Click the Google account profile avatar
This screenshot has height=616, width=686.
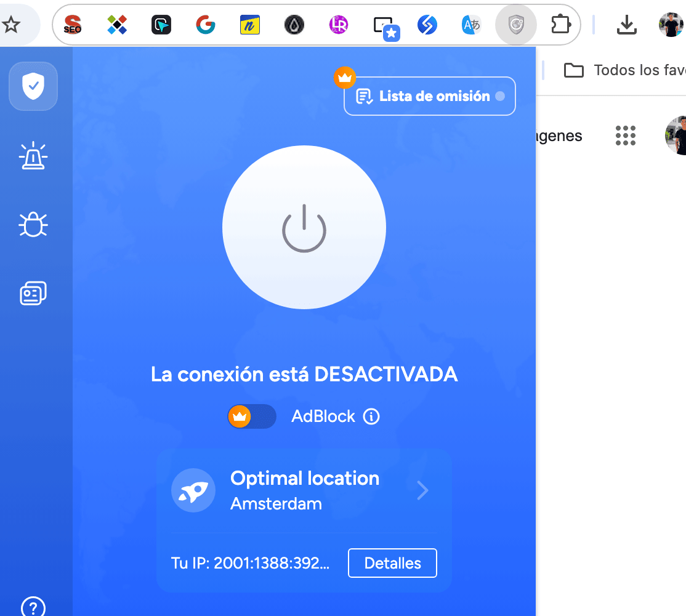click(x=671, y=25)
